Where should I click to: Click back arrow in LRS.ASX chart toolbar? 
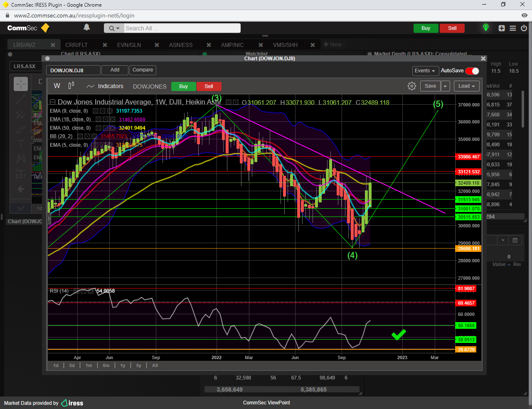click(21, 189)
